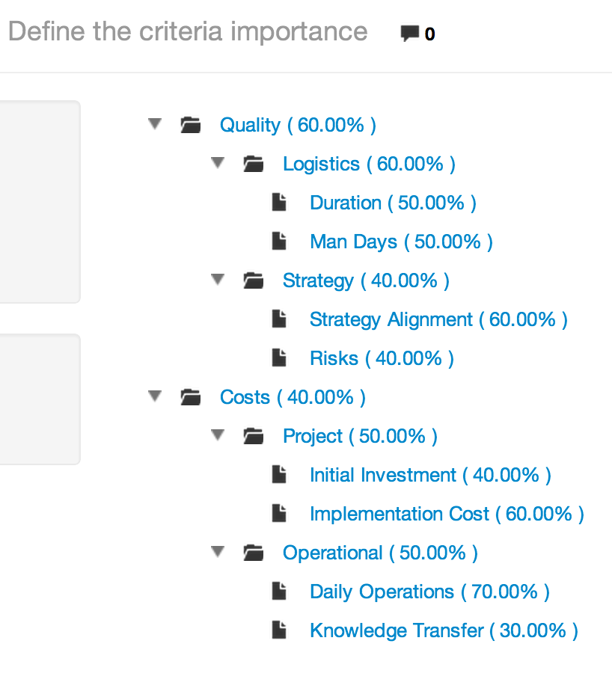This screenshot has width=612, height=700.
Task: Click the folder icon beside Operational
Action: 254,552
